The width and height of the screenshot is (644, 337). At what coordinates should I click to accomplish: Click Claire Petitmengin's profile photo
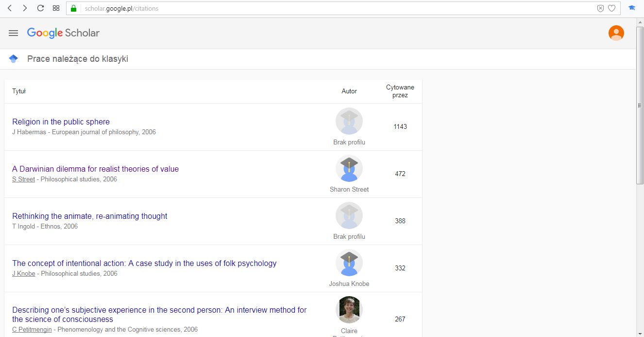tap(349, 310)
